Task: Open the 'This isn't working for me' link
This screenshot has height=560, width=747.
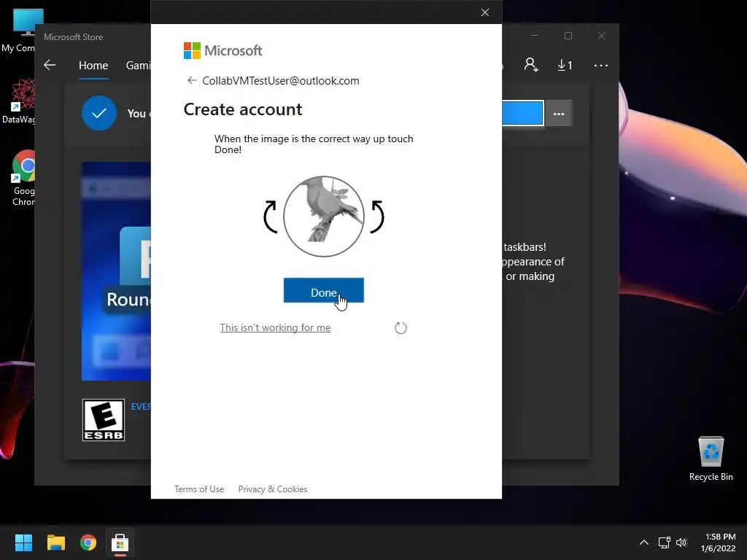Action: click(275, 327)
